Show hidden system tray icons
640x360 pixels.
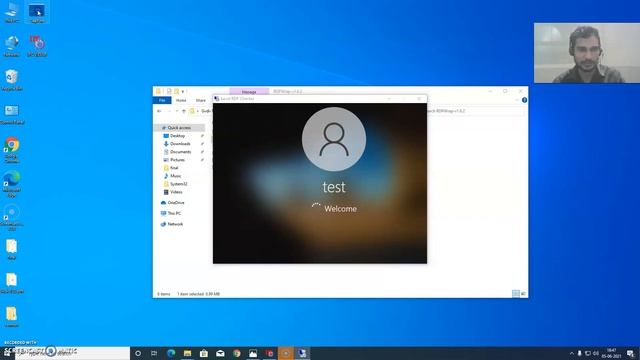coord(571,353)
